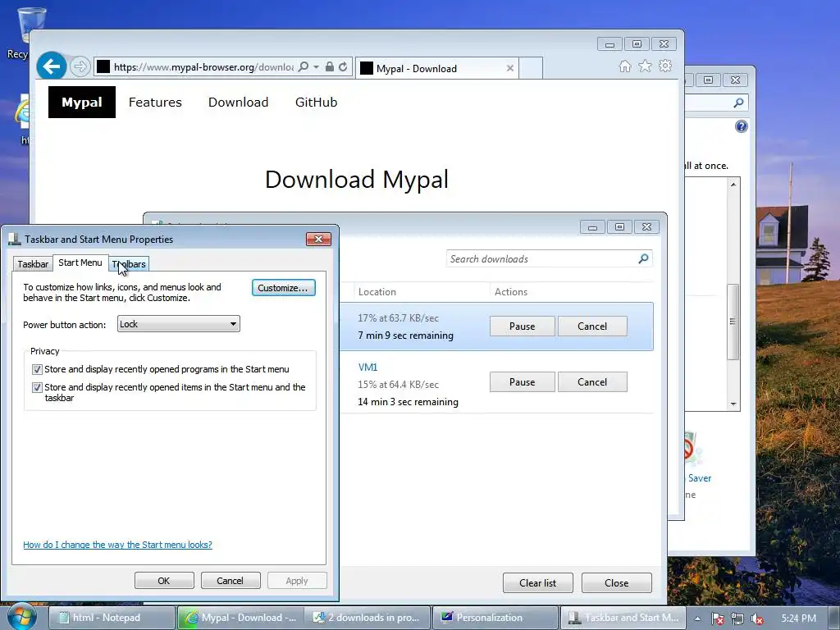Click the Action Center flag tray icon
Screen dimensions: 840x630
tap(718, 619)
